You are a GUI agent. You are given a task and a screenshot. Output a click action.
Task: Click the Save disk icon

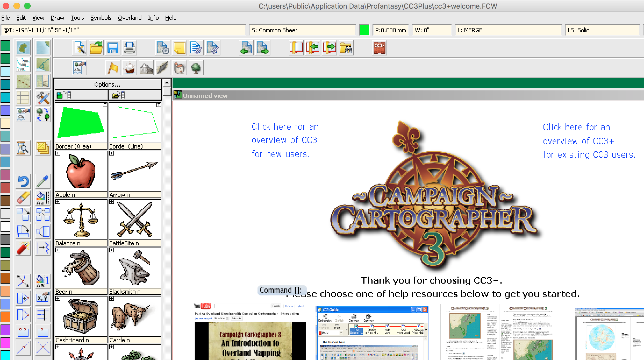pos(113,48)
